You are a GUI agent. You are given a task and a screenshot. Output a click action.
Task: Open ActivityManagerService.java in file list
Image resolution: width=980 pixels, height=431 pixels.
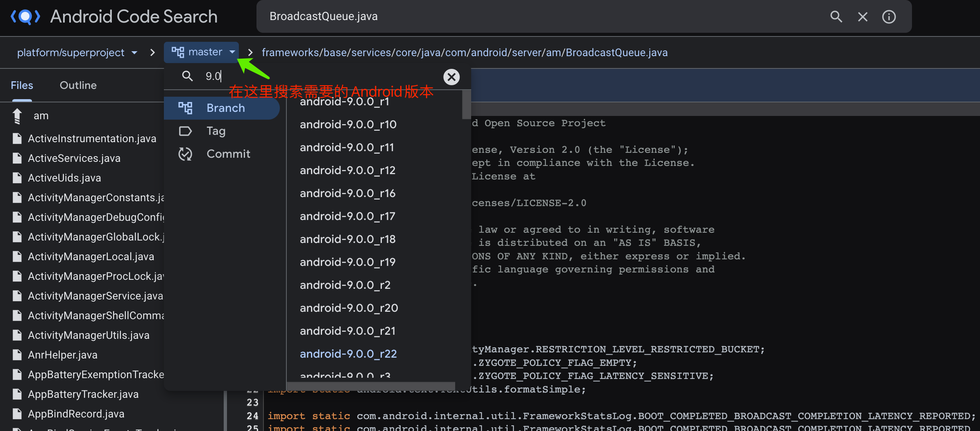[x=95, y=296]
